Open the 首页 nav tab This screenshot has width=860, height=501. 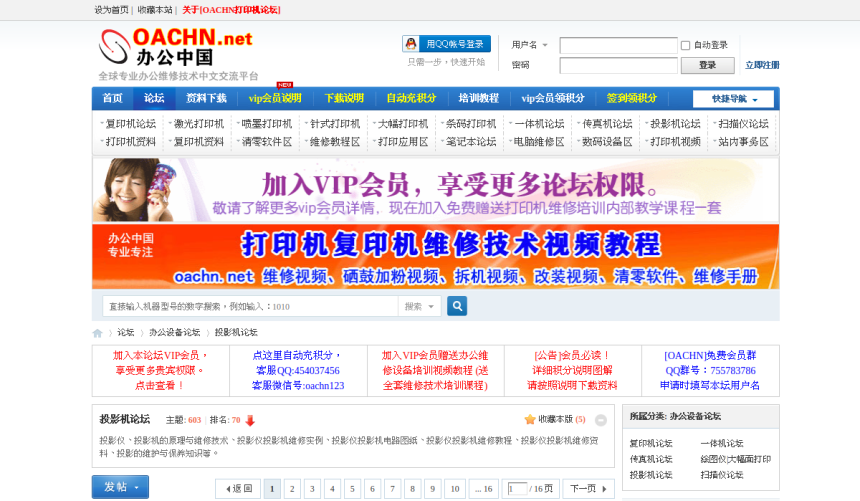pos(113,98)
